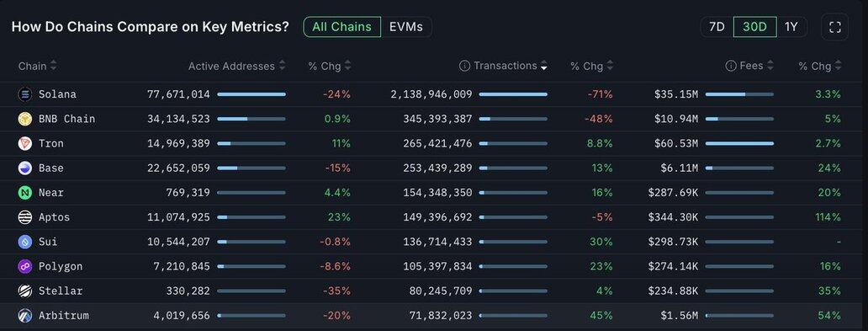Open the Arbitrum chain row
This screenshot has width=868, height=331.
(x=430, y=316)
